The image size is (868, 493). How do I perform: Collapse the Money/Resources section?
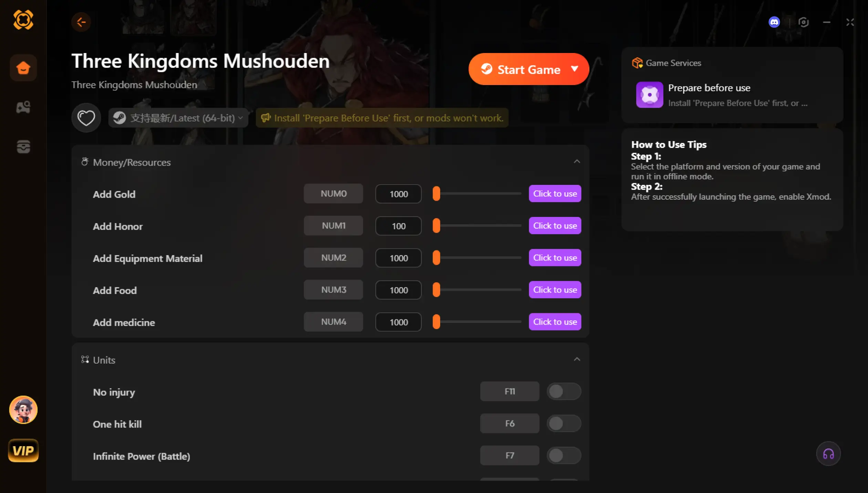577,162
